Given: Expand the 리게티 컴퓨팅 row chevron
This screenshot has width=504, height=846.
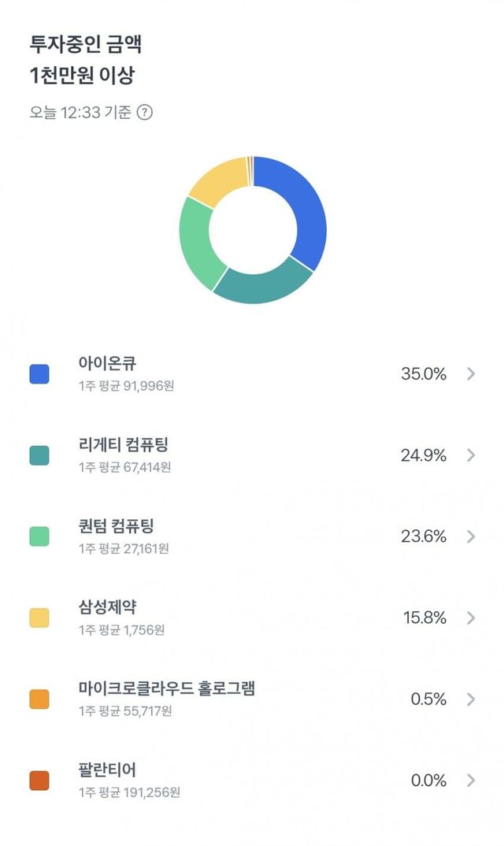Looking at the screenshot, I should tap(471, 455).
